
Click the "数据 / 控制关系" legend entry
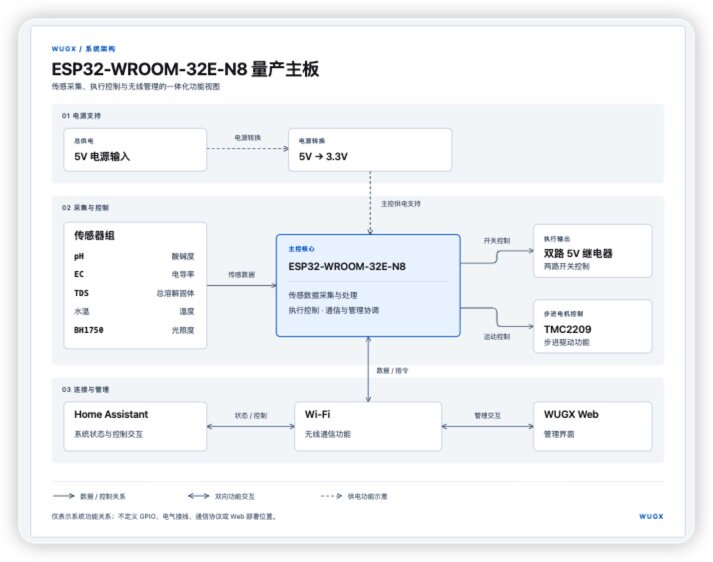(89, 496)
